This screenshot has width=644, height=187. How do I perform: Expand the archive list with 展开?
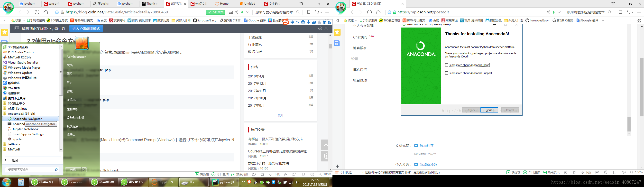coord(280,115)
